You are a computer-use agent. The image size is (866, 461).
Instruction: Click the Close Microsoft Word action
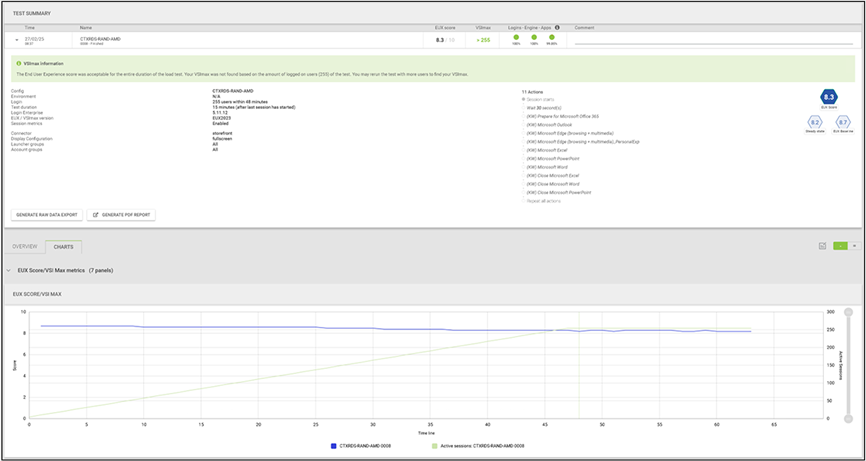[552, 184]
